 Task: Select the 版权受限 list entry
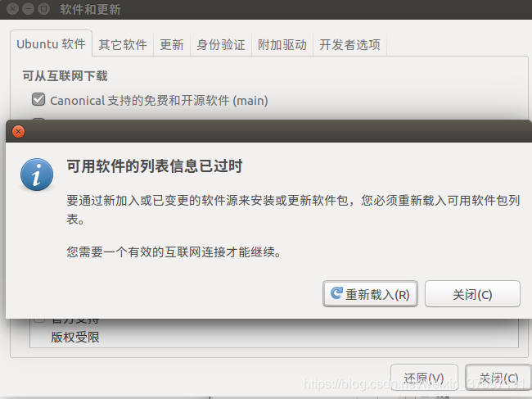(x=75, y=338)
